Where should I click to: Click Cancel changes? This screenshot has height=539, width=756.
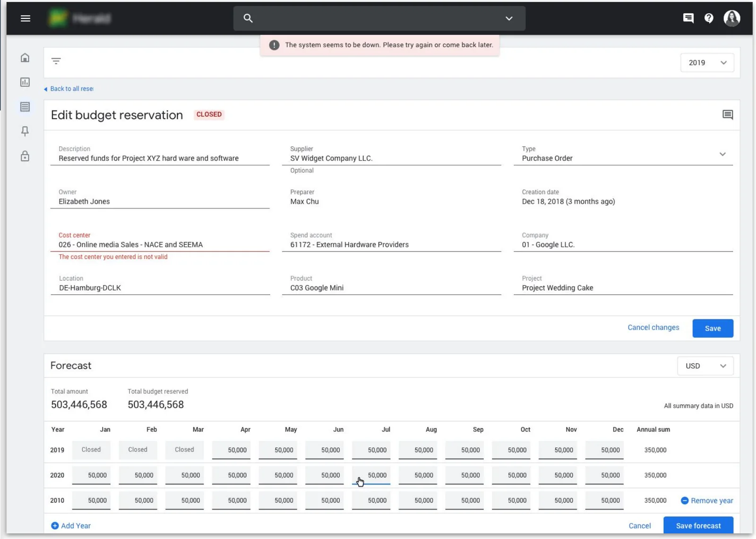pos(653,328)
